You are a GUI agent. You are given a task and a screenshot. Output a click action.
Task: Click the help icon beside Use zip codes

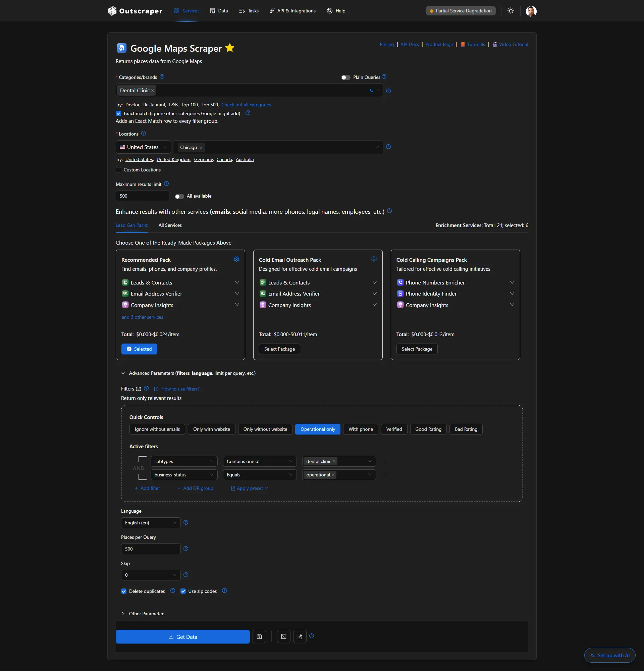point(224,590)
